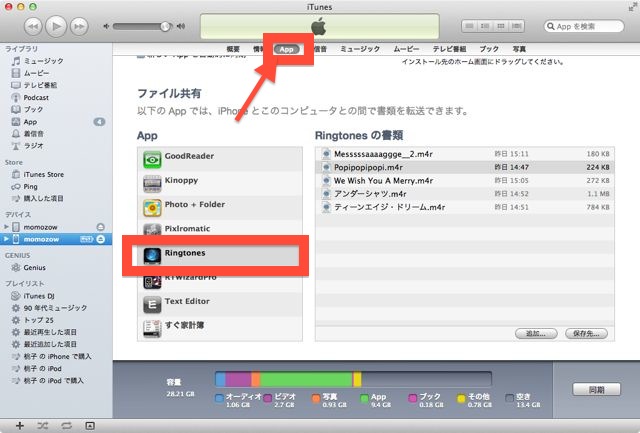Open the 写真 tab
This screenshot has width=640, height=433.
point(519,49)
